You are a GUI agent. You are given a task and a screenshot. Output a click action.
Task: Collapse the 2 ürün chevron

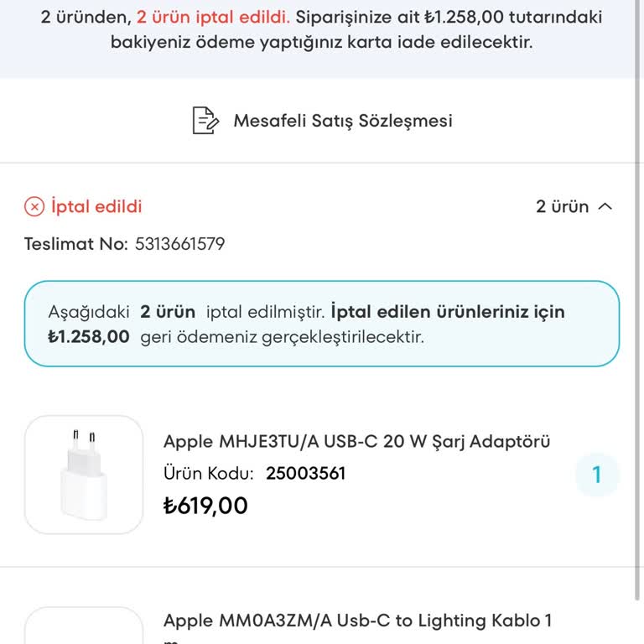[x=605, y=206]
